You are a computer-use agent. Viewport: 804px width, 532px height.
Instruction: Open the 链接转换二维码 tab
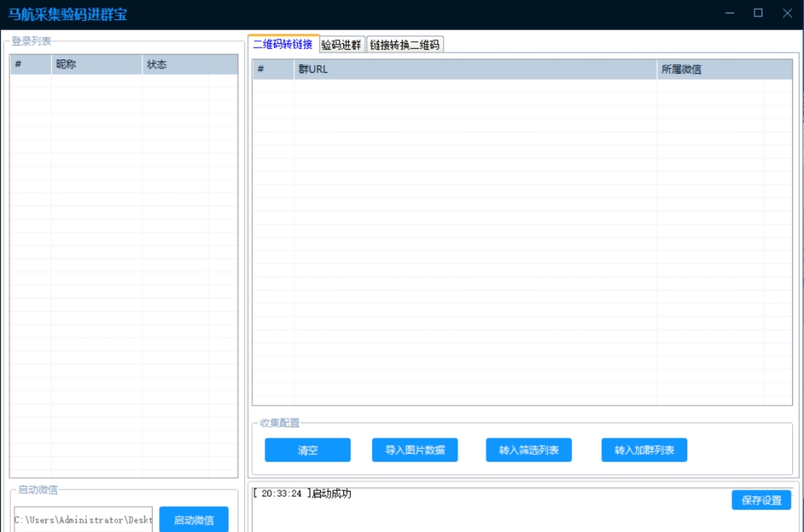404,45
